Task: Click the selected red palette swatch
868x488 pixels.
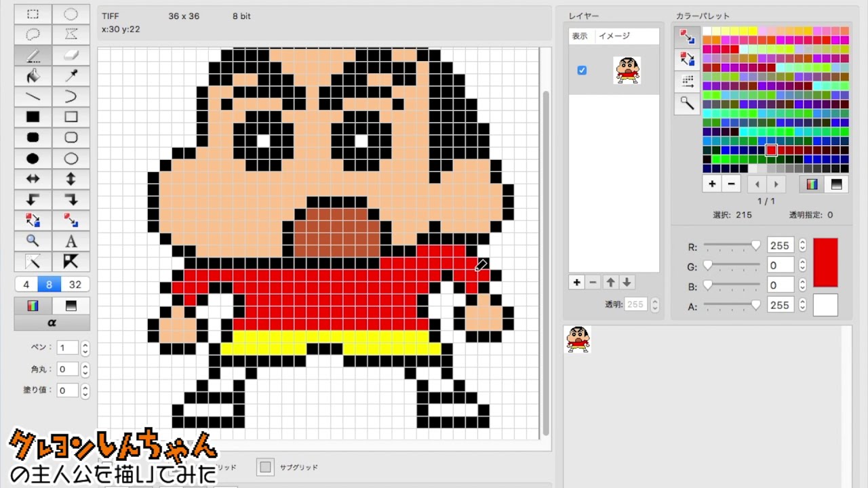Action: click(771, 150)
